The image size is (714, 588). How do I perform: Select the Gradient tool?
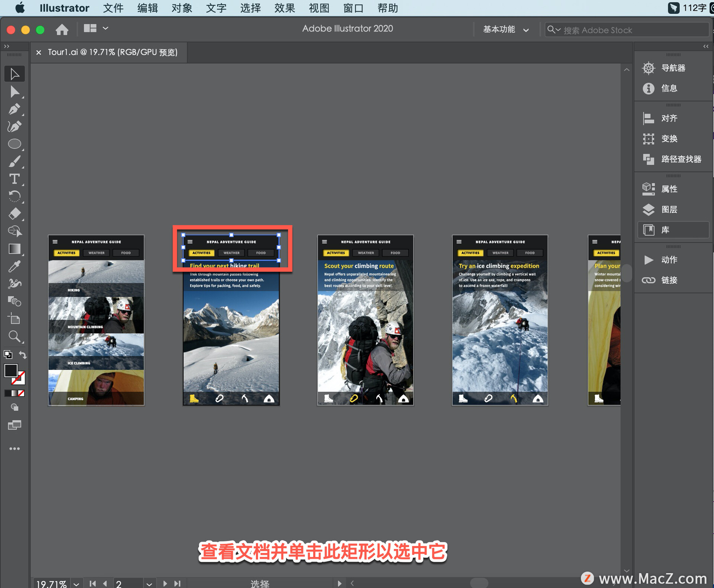(x=15, y=249)
